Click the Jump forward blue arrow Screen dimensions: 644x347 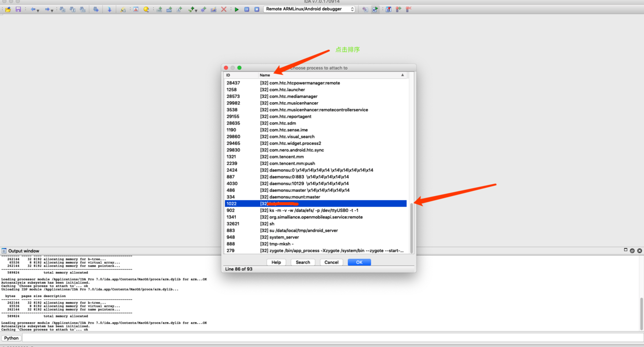(47, 9)
